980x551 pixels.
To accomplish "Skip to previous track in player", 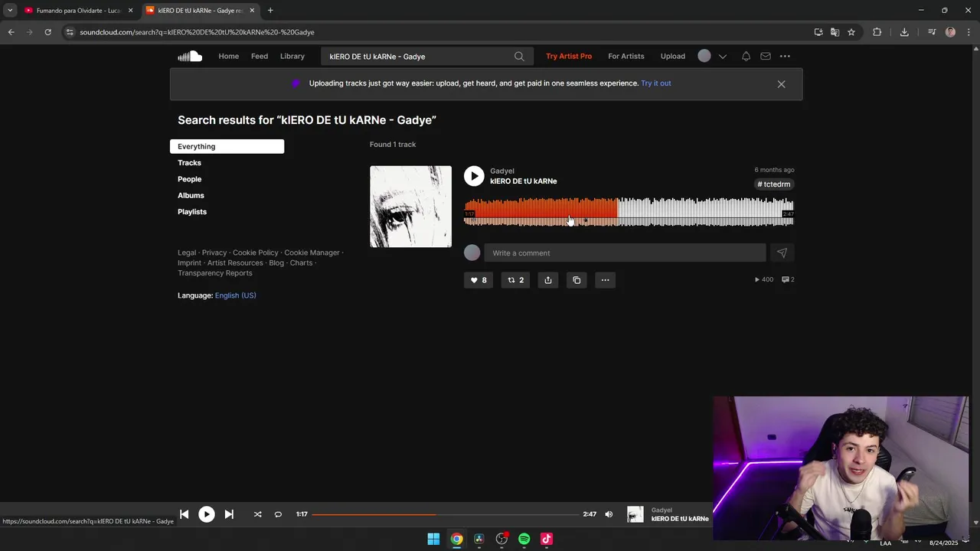I will point(184,514).
